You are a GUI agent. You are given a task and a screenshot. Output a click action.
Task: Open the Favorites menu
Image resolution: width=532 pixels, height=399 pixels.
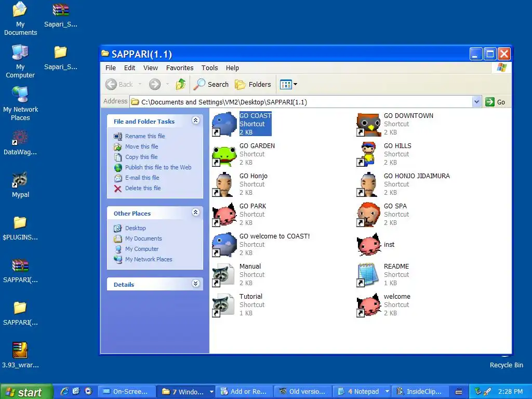(x=180, y=68)
